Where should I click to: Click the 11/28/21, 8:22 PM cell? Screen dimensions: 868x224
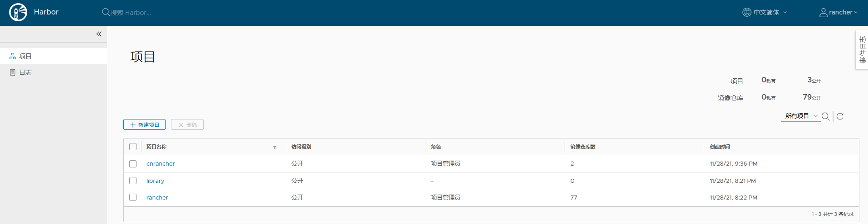733,198
